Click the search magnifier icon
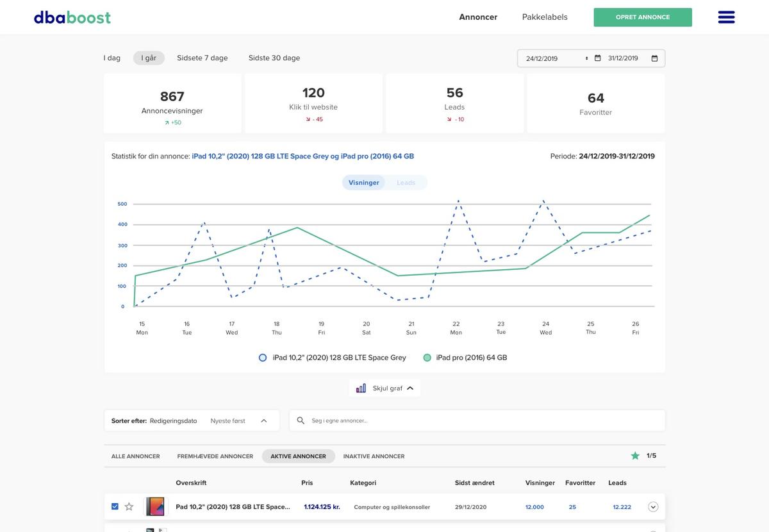The image size is (769, 532). click(301, 420)
